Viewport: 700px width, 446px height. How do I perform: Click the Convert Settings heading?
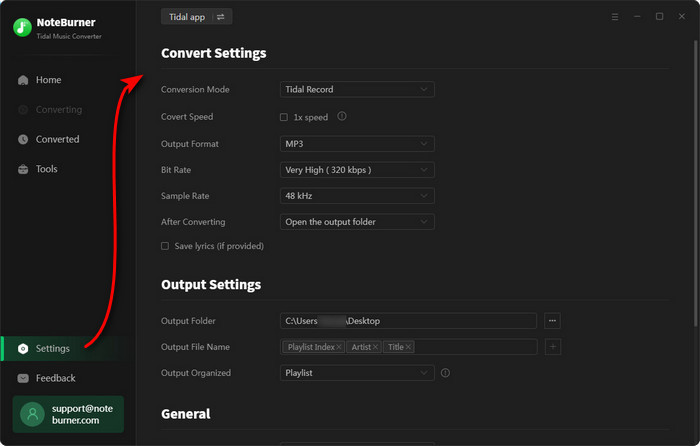(x=213, y=53)
